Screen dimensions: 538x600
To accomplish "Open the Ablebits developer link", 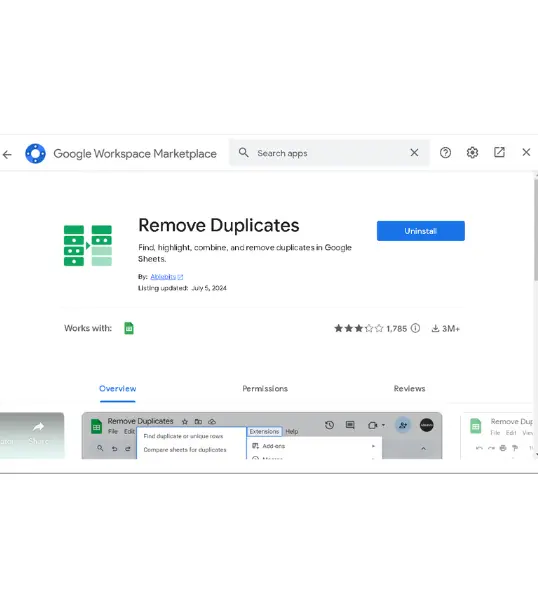I will pyautogui.click(x=166, y=277).
